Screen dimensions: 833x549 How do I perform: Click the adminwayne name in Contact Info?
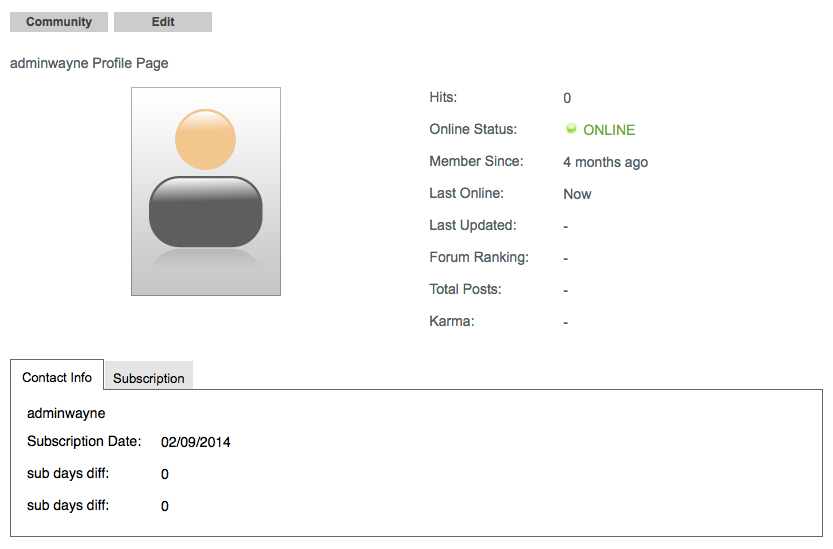[x=66, y=413]
